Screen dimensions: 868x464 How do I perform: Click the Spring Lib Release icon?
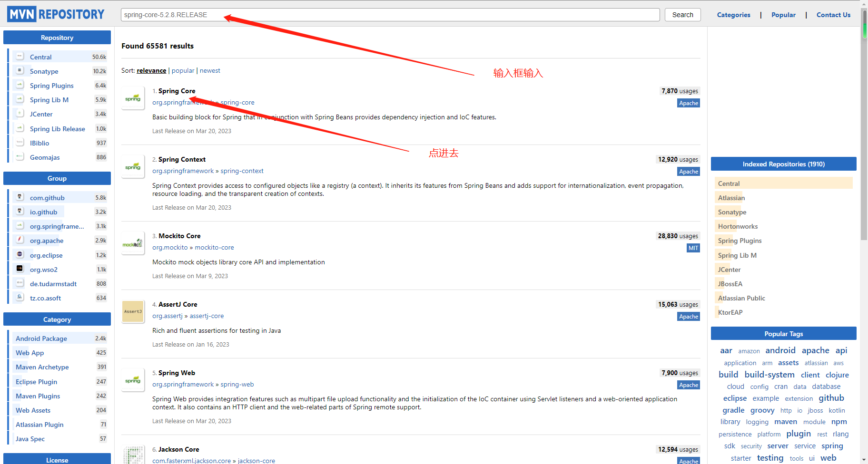tap(20, 128)
